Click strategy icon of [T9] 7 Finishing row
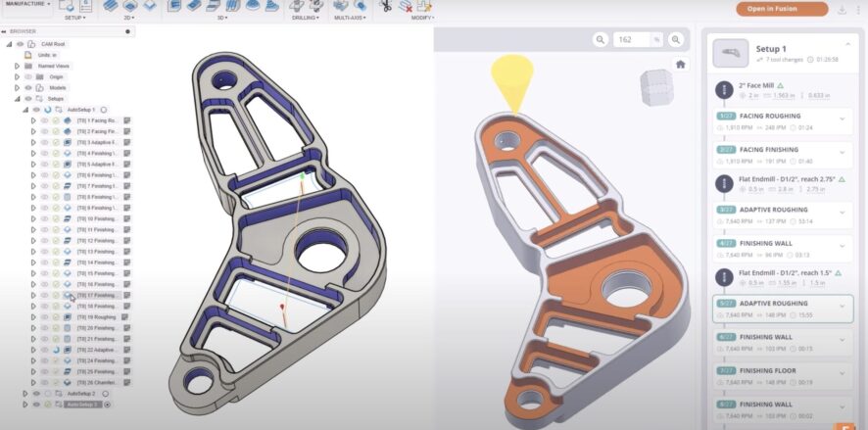The image size is (868, 430). pos(67,186)
